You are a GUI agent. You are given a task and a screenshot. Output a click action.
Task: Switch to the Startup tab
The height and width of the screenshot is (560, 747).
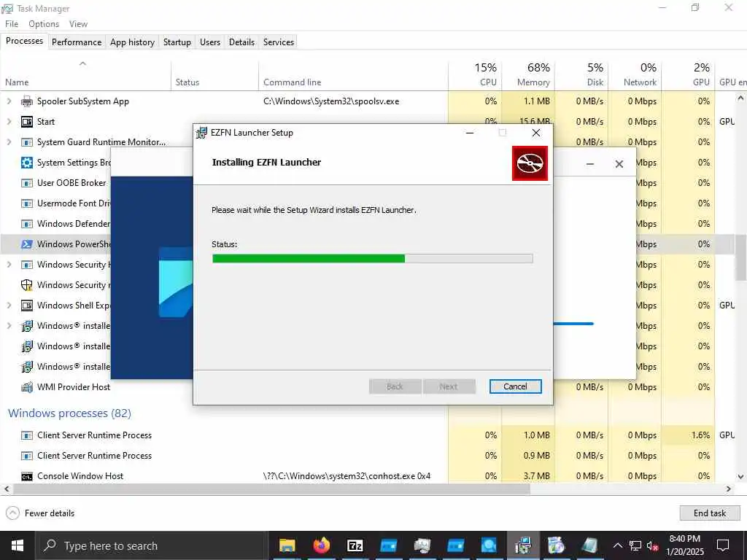177,42
